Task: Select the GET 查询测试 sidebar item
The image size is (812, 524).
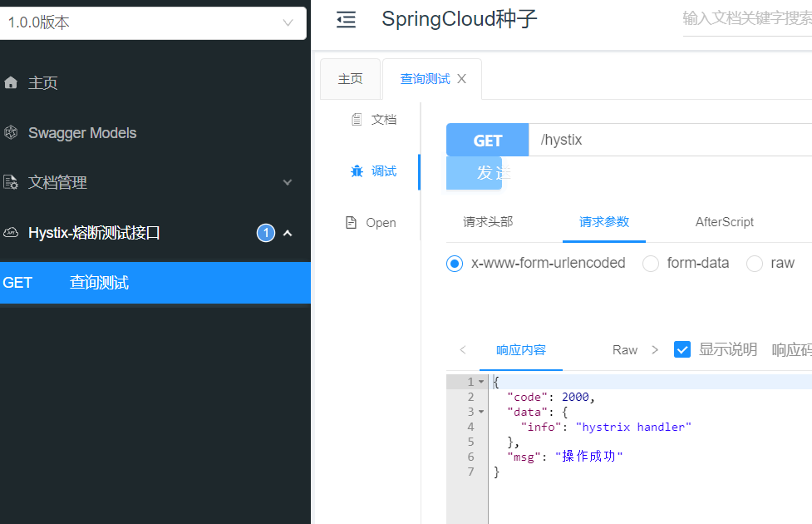Action: tap(155, 283)
